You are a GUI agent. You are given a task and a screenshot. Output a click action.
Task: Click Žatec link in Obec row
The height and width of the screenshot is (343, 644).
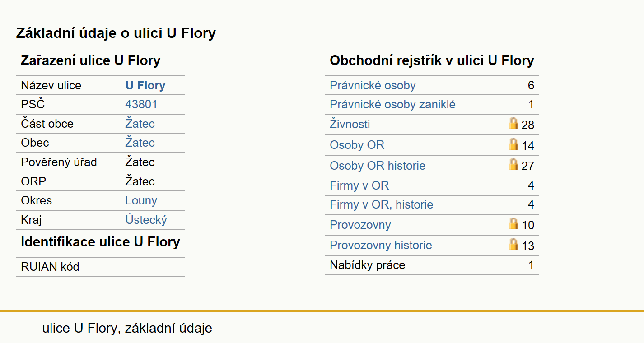click(140, 143)
